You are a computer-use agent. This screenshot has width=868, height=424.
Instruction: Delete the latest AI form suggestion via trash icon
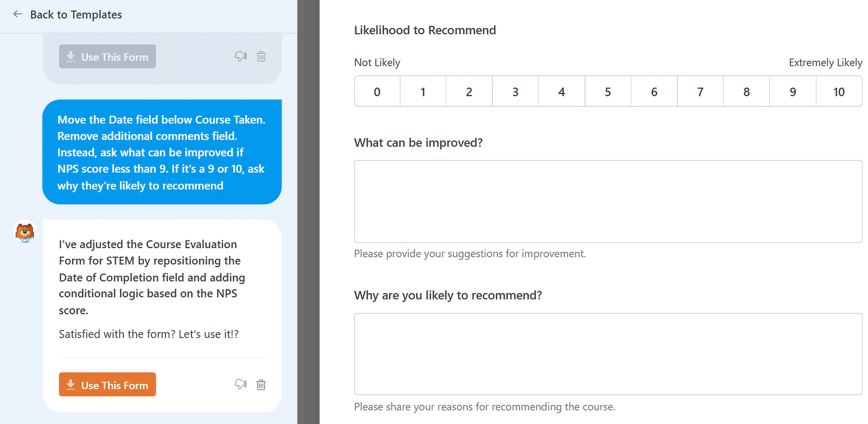click(261, 384)
